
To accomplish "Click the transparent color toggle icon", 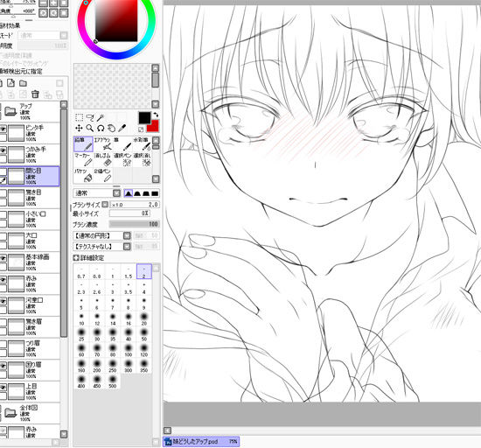I will tap(141, 129).
